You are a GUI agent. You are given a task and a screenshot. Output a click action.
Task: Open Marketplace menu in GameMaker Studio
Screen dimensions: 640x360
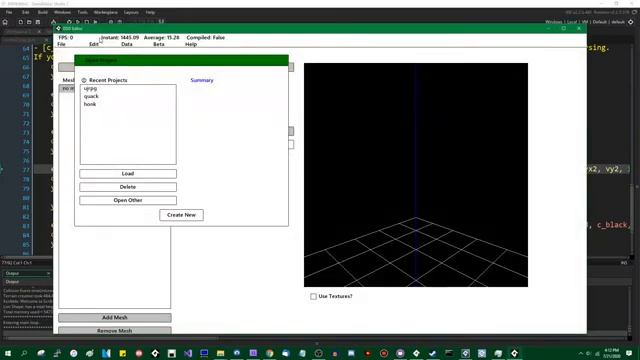point(105,12)
